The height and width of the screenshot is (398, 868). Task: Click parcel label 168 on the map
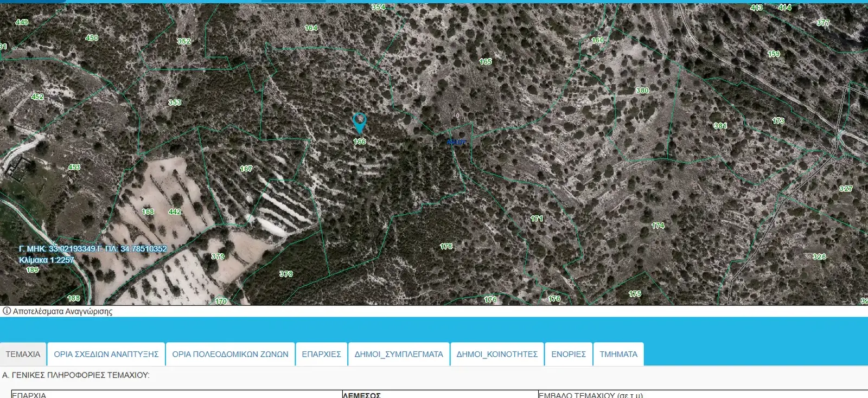click(x=148, y=211)
